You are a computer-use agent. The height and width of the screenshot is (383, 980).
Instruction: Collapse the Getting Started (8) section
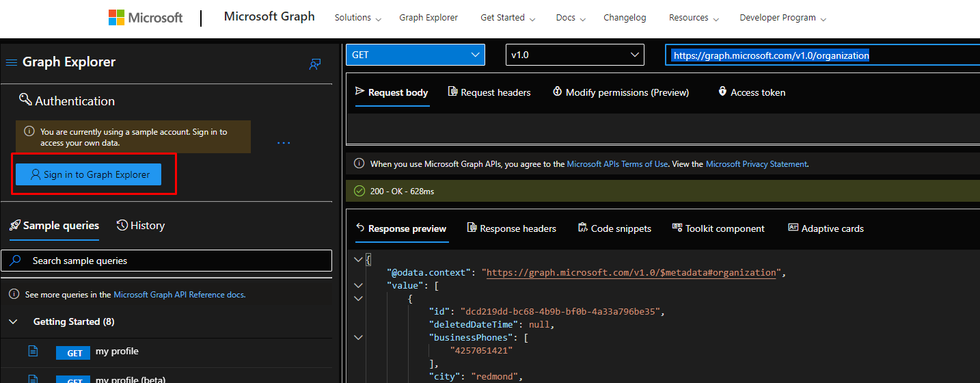pyautogui.click(x=14, y=321)
